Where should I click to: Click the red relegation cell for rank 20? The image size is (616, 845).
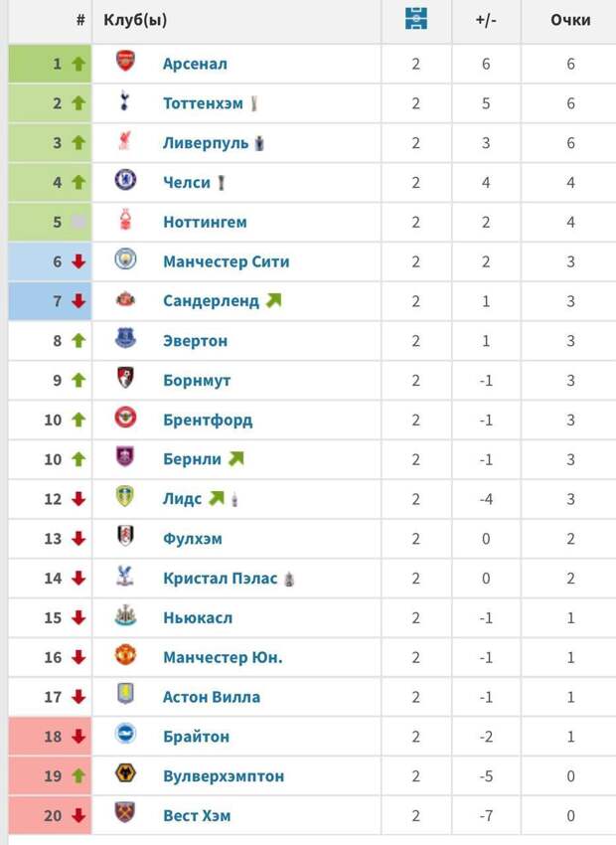(50, 815)
